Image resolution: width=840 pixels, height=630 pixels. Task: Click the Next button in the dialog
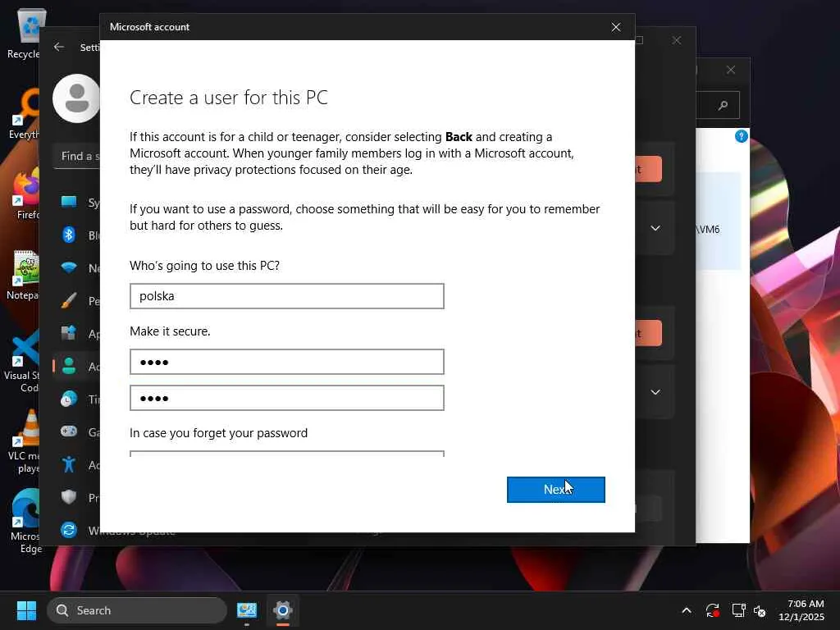(x=555, y=490)
